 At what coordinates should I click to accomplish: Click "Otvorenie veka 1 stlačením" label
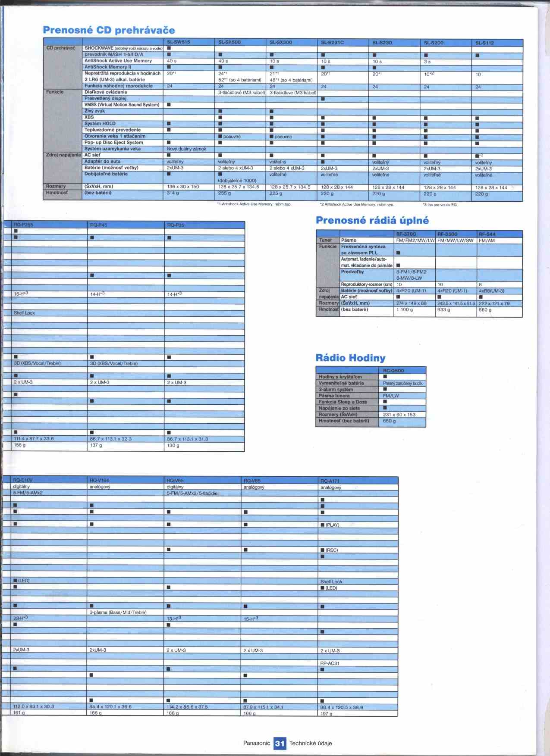coord(115,136)
